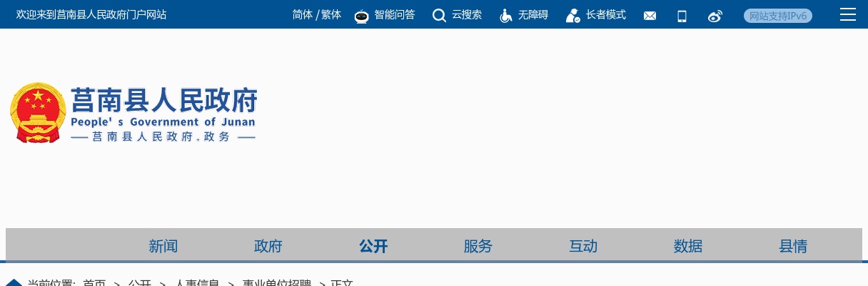Open the mail envelope icon
This screenshot has height=286, width=868.
[650, 16]
